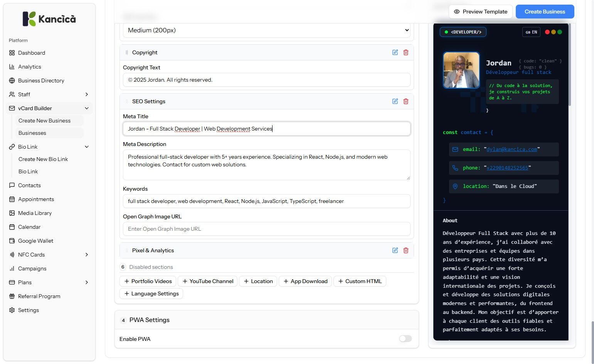594x364 pixels.
Task: Click Jordan's profile photo in preview
Action: click(x=461, y=70)
